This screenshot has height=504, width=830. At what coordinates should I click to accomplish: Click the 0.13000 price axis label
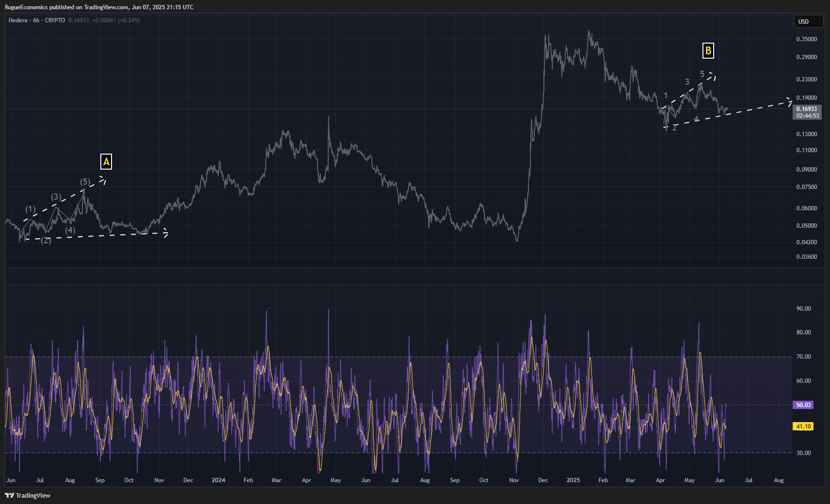[x=806, y=134]
